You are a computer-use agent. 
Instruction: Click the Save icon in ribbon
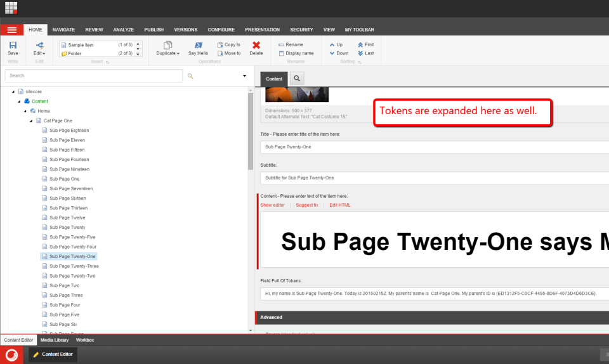pyautogui.click(x=13, y=46)
